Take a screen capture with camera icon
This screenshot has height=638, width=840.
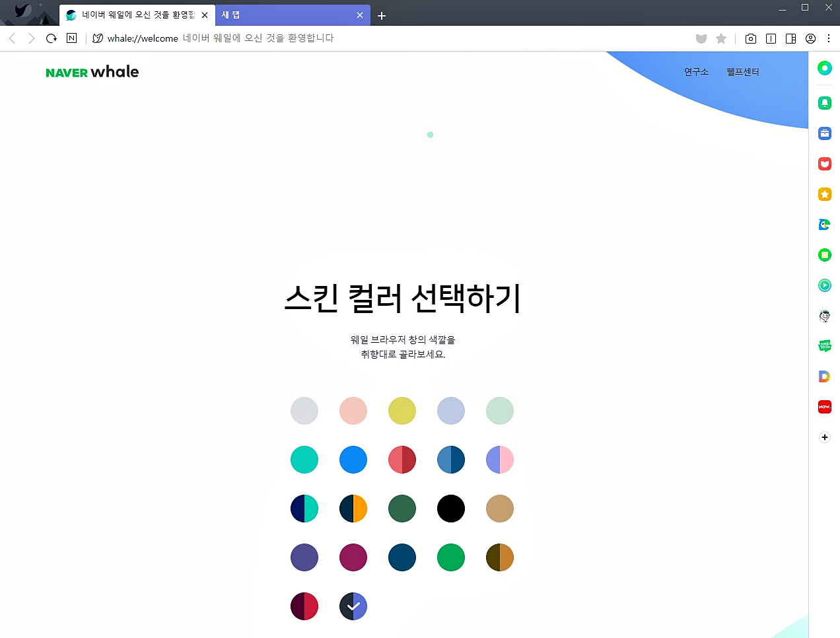751,38
